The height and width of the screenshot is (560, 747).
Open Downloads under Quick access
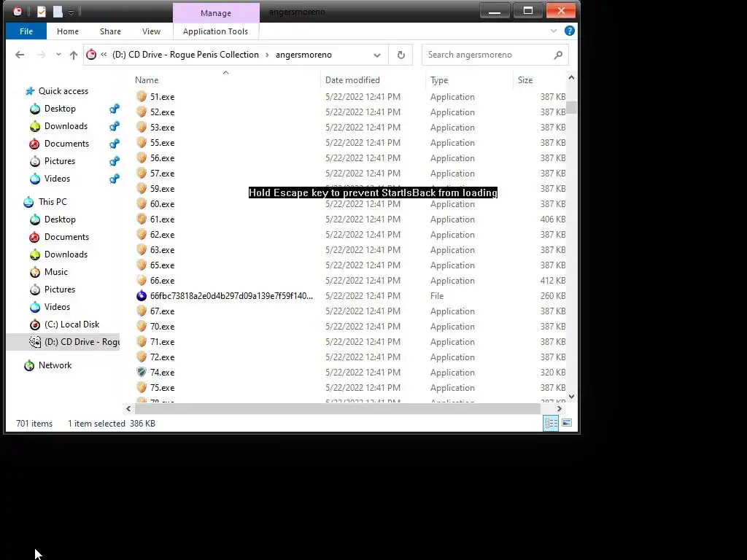[66, 126]
